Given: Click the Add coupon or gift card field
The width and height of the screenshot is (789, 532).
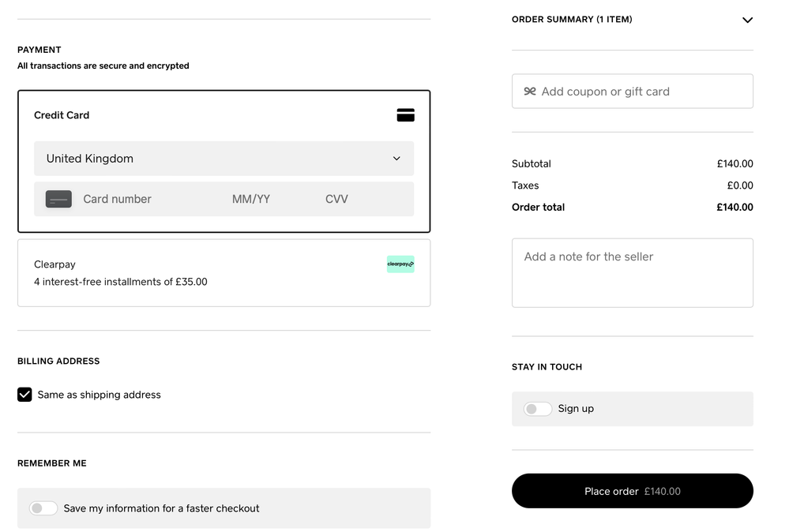Looking at the screenshot, I should pos(640,92).
